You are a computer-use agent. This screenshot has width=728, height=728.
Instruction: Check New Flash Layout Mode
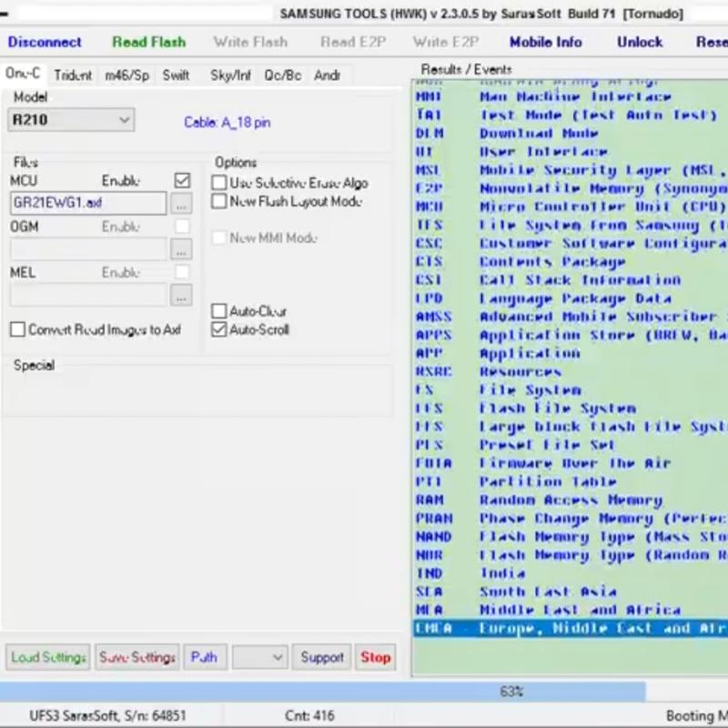tap(218, 201)
